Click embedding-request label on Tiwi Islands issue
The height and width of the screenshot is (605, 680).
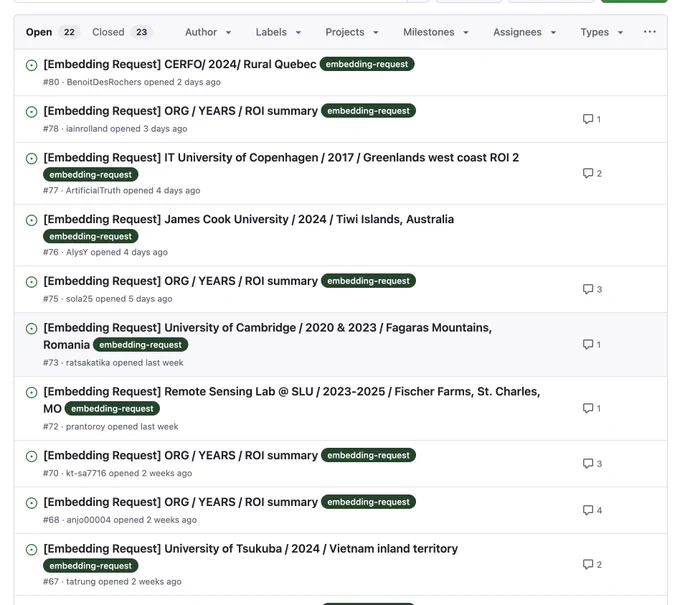click(x=91, y=236)
